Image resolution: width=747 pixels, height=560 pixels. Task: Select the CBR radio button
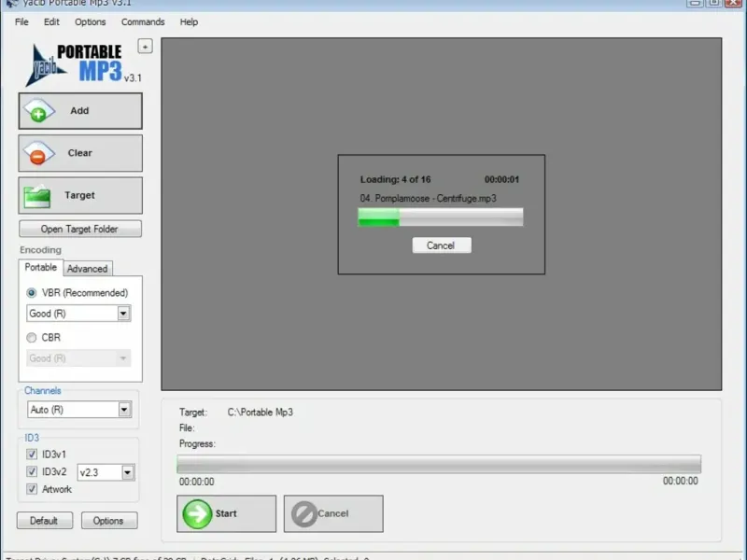coord(32,338)
